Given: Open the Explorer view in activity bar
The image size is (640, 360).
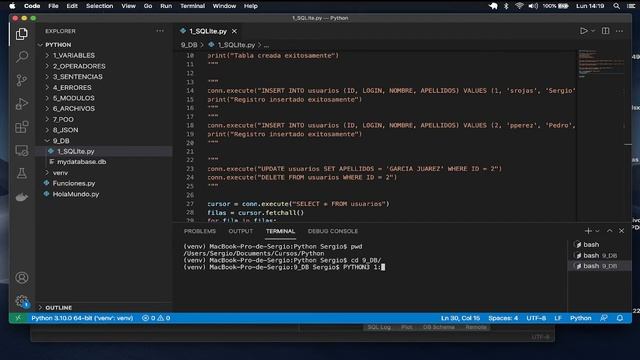Looking at the screenshot, I should click(22, 34).
